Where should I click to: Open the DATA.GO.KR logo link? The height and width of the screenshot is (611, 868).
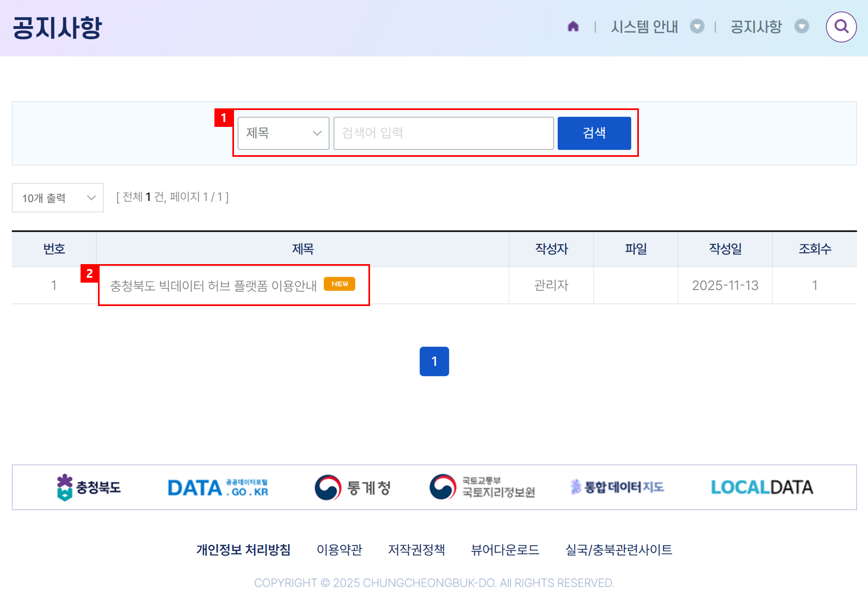[218, 487]
